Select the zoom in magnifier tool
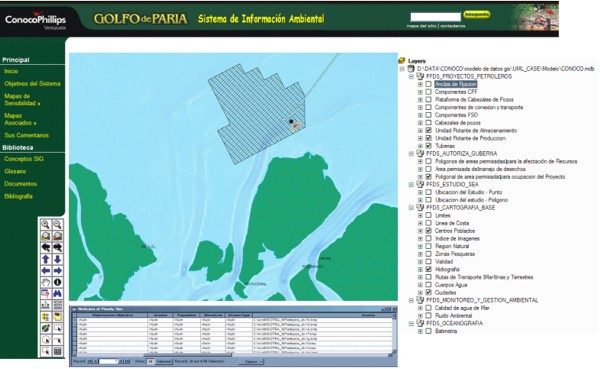The image size is (600, 369). (46, 224)
